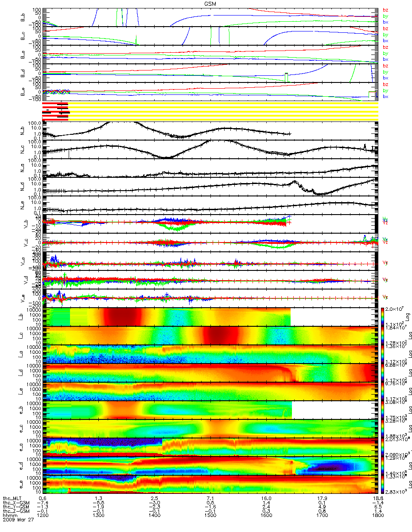Click the GSM title above the plots

point(210,3)
